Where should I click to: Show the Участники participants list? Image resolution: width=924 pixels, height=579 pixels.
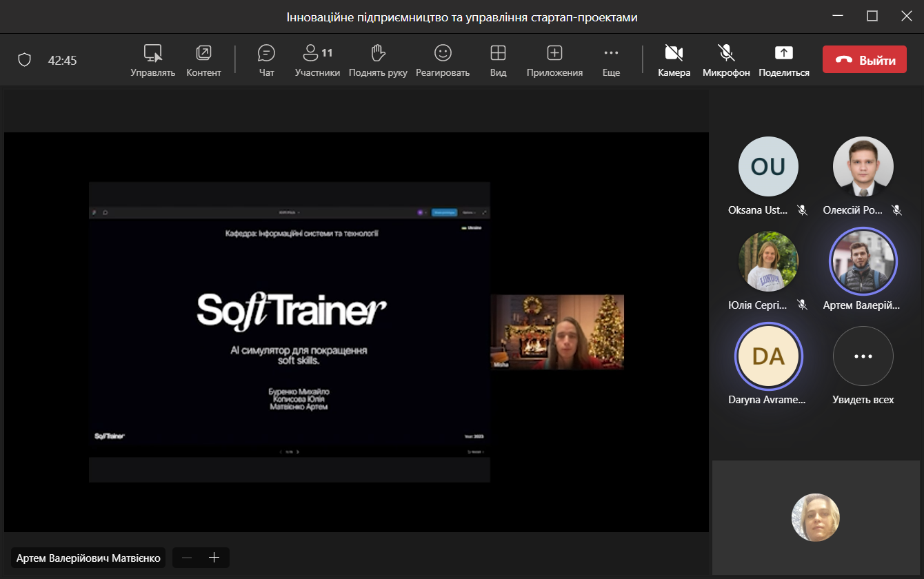coord(317,60)
